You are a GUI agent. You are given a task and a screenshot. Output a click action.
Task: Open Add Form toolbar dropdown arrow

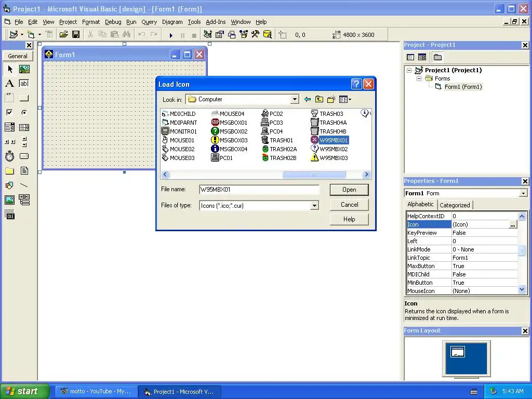click(x=39, y=35)
